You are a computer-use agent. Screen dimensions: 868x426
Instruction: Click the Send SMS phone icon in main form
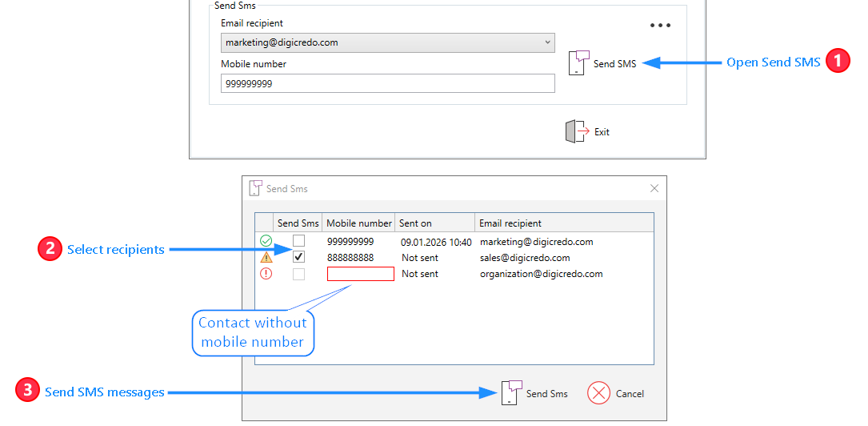[x=578, y=63]
